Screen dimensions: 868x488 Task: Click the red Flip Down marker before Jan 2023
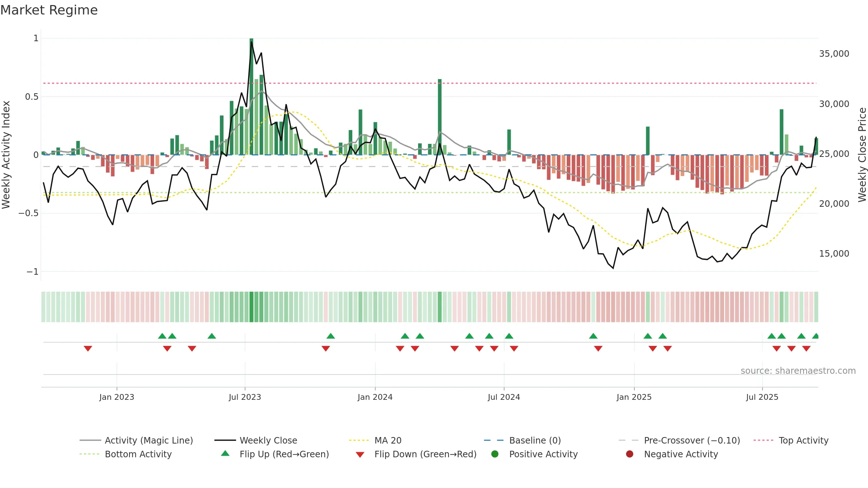point(88,348)
